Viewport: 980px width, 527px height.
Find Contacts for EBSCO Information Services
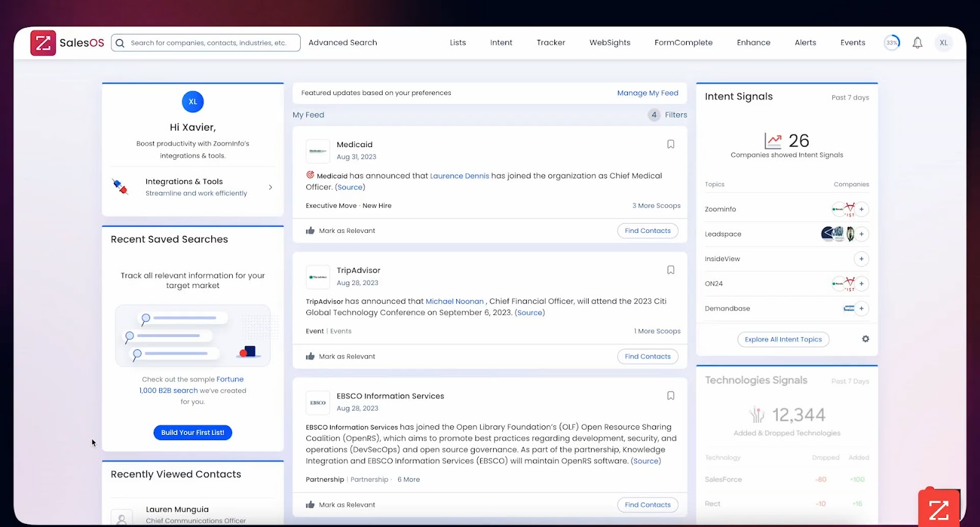point(648,505)
